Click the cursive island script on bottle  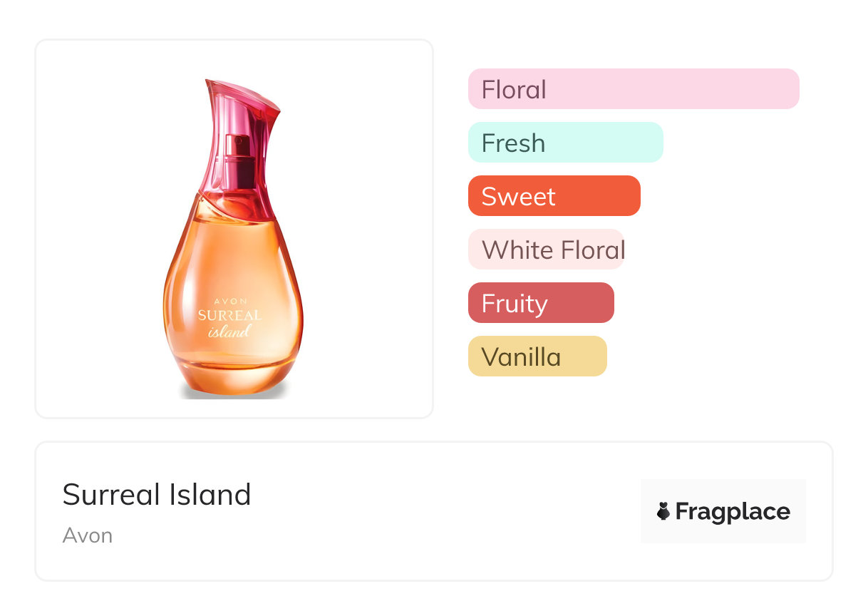[229, 331]
